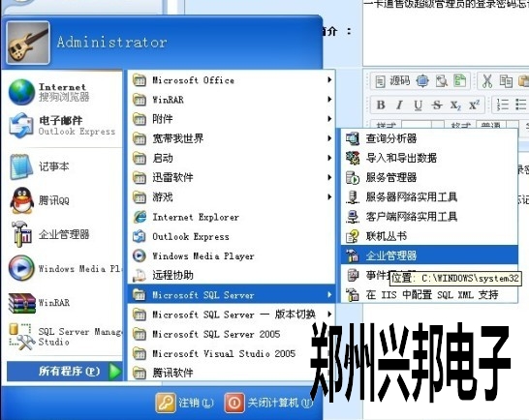
Task: Open 企业管理器 in SQL Server submenu
Action: coord(429,255)
